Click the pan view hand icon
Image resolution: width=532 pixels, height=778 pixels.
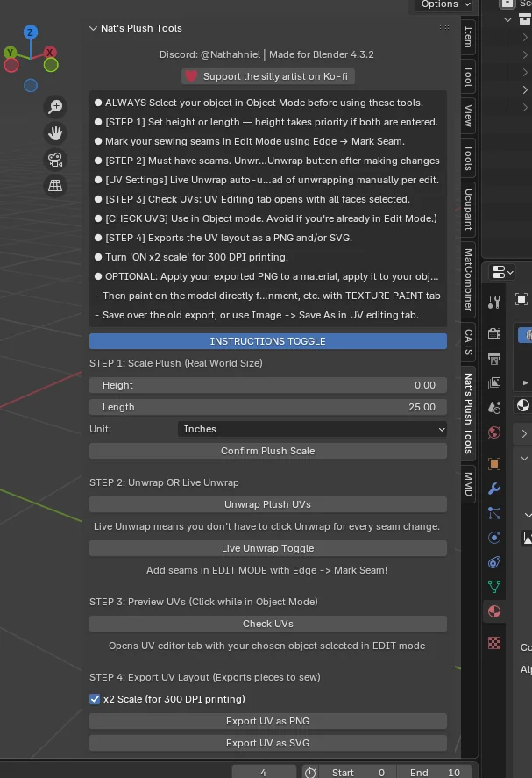click(x=55, y=133)
